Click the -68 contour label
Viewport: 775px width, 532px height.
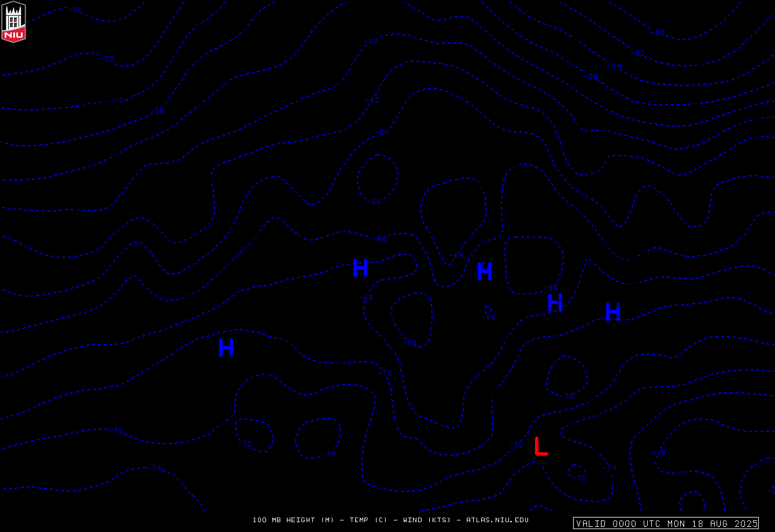(x=366, y=298)
